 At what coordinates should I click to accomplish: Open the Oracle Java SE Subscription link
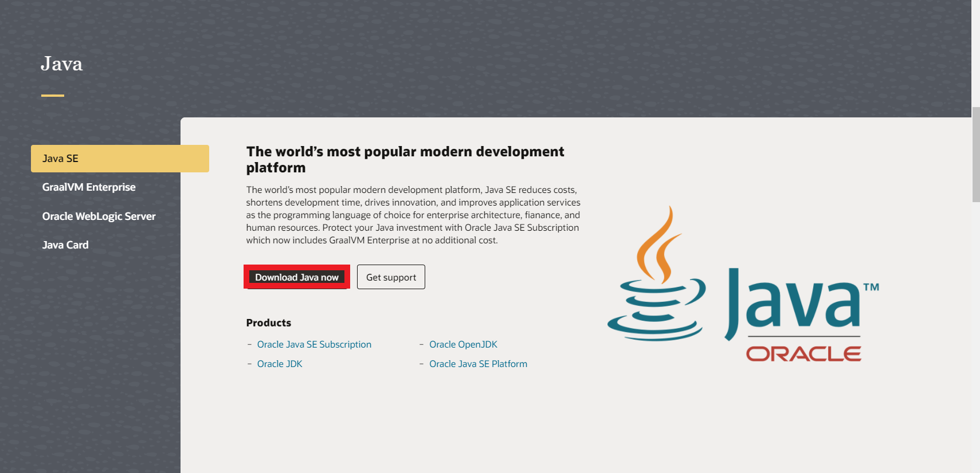(314, 344)
